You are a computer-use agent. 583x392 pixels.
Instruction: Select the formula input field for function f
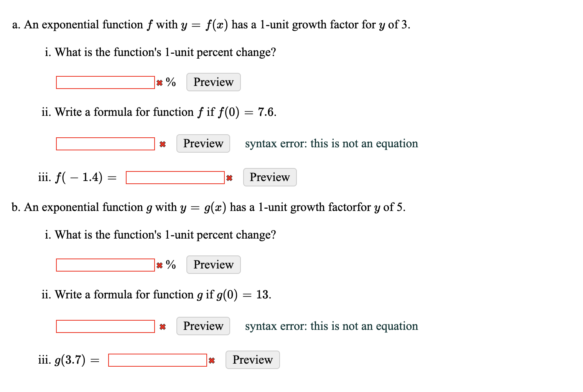click(105, 143)
